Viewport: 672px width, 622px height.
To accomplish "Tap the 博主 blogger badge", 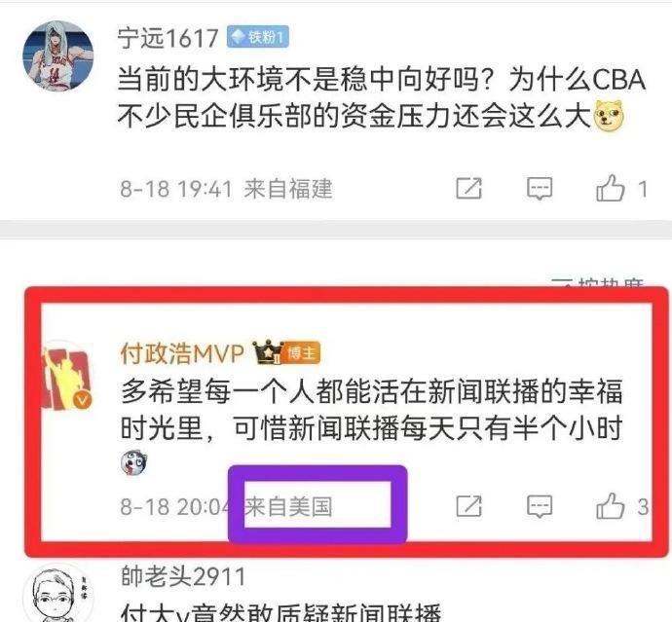I will (302, 353).
